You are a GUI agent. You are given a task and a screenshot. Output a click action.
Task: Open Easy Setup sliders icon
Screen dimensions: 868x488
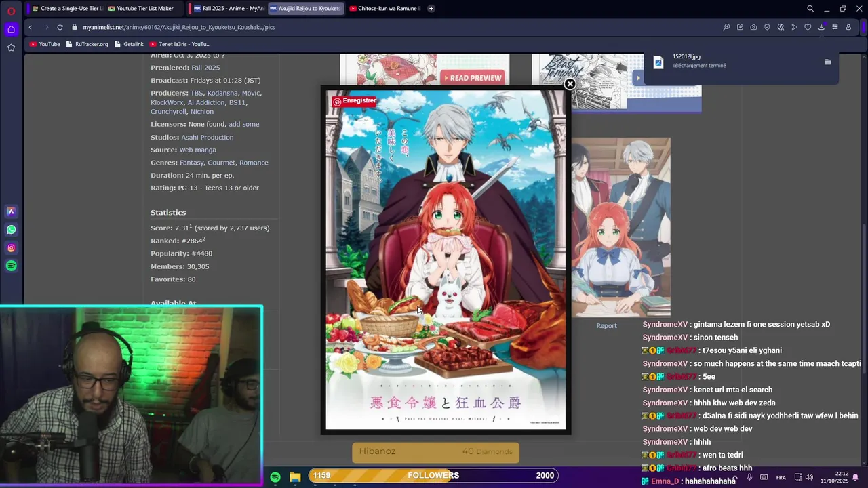(835, 27)
